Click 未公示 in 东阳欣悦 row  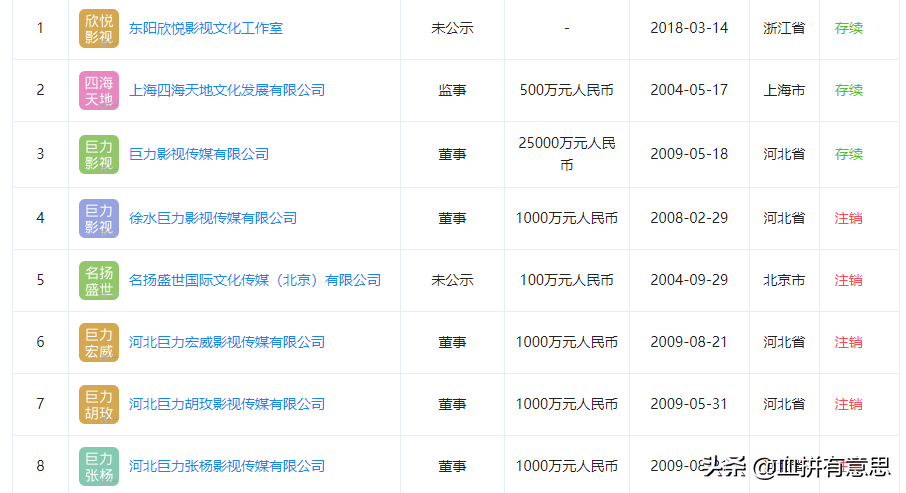click(452, 28)
